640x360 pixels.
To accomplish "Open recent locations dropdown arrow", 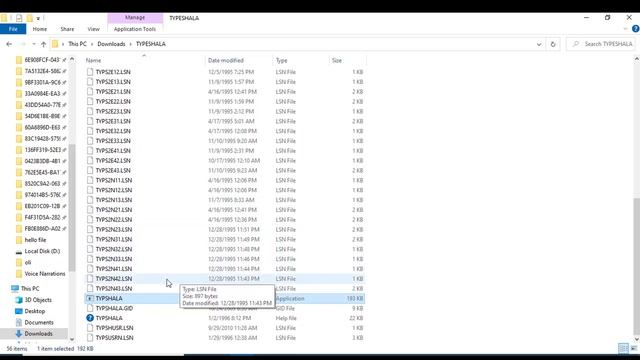I will (34, 44).
